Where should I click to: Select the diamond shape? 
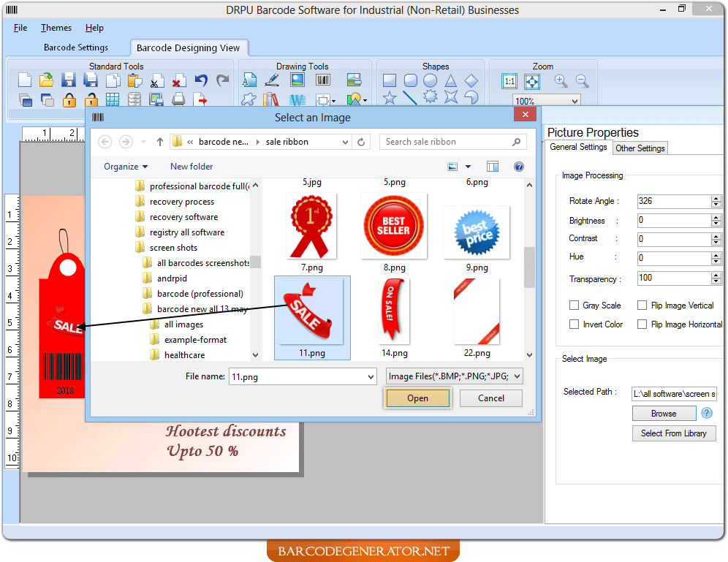471,80
